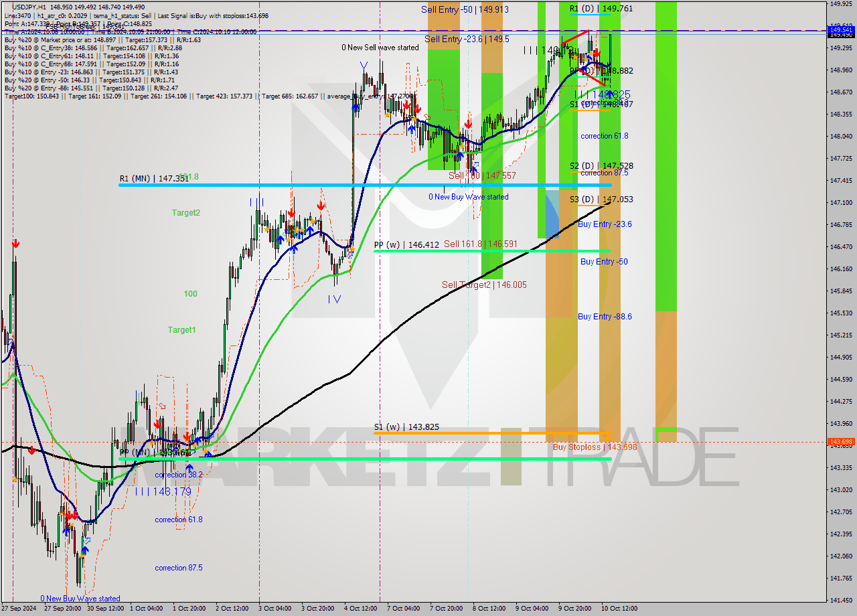The image size is (857, 616).
Task: Click the blue 'I V' wave marker
Action: click(x=334, y=299)
